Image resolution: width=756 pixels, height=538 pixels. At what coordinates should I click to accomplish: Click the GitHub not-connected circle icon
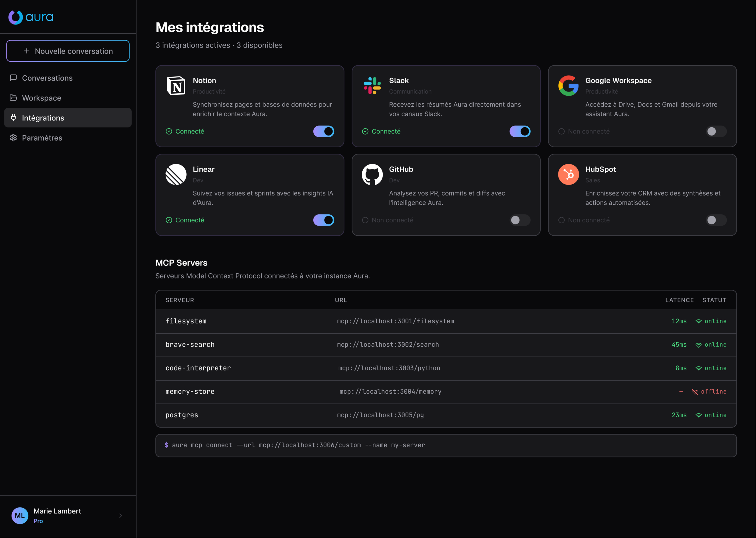click(365, 220)
